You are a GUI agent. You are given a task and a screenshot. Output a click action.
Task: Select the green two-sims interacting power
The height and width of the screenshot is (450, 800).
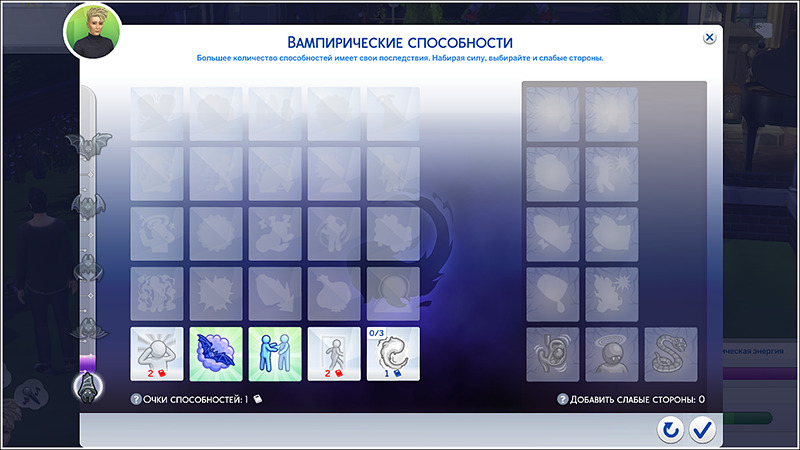click(275, 354)
